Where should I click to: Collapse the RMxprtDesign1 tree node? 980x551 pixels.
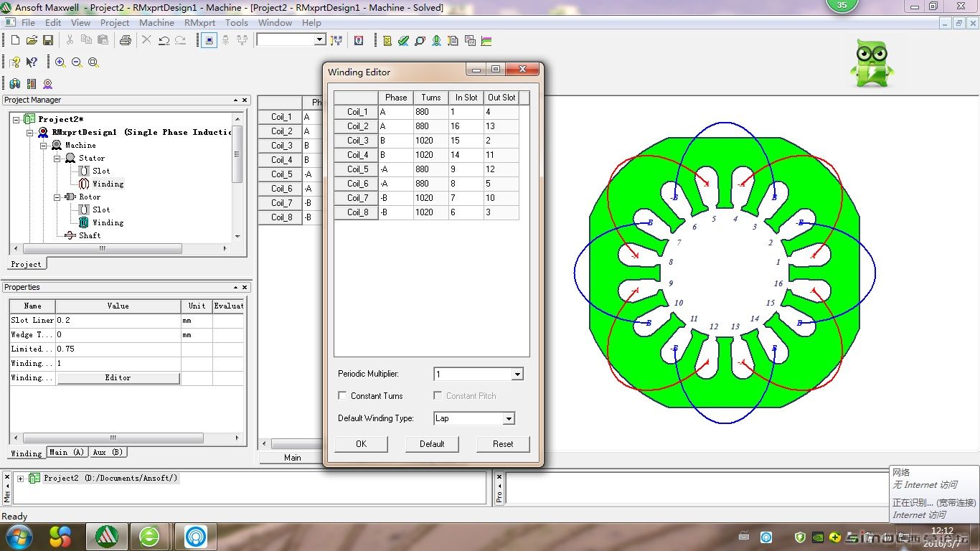29,132
